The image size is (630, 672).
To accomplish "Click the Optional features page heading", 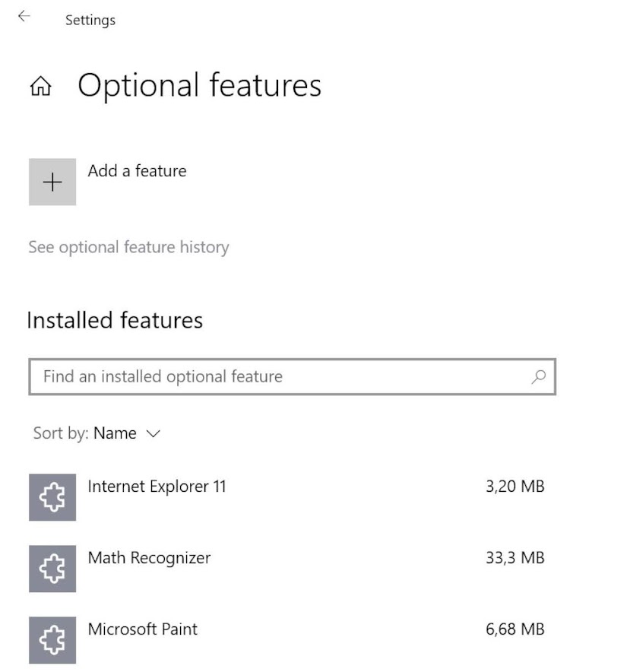I will pyautogui.click(x=199, y=85).
